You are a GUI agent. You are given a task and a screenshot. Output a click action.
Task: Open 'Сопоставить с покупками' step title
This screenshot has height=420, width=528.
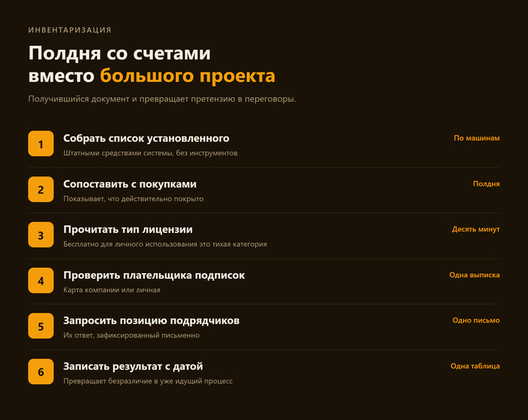point(130,184)
